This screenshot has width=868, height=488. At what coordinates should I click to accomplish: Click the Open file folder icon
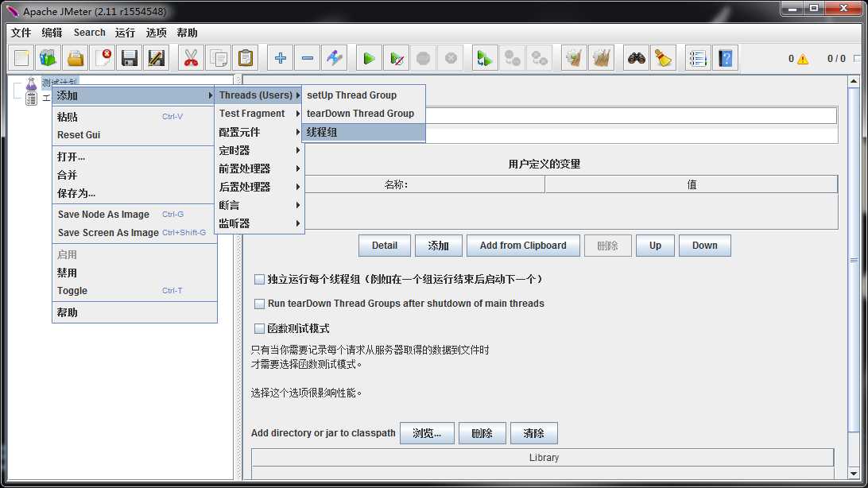click(x=76, y=57)
